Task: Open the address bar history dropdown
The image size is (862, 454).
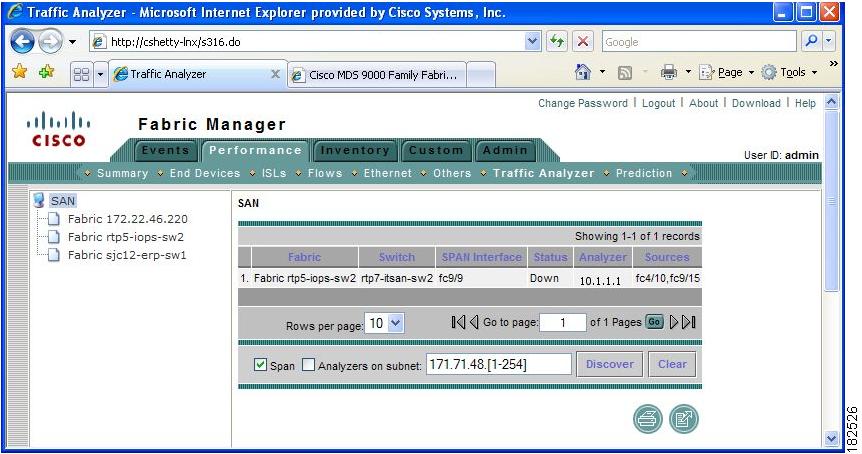Action: click(532, 41)
